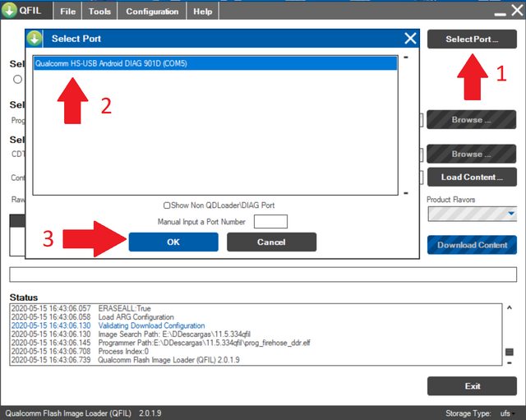Click Load Content... button
The width and height of the screenshot is (526, 420).
(472, 178)
